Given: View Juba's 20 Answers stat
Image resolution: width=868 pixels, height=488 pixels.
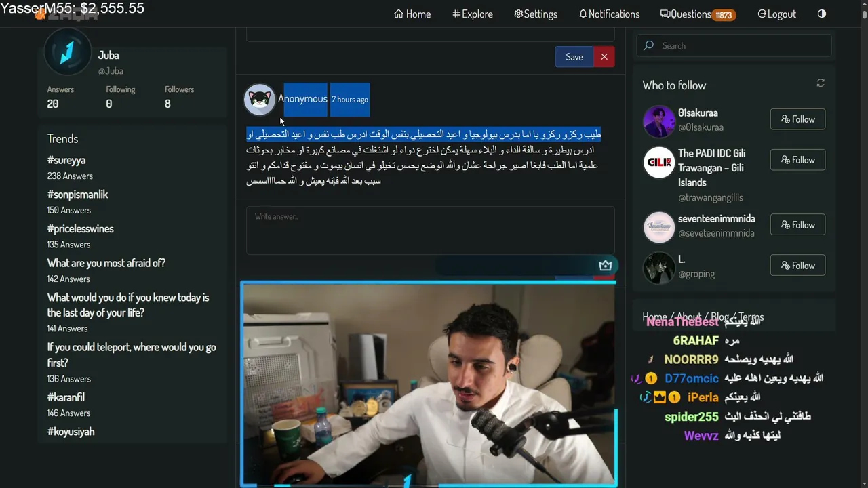Looking at the screenshot, I should tap(60, 97).
